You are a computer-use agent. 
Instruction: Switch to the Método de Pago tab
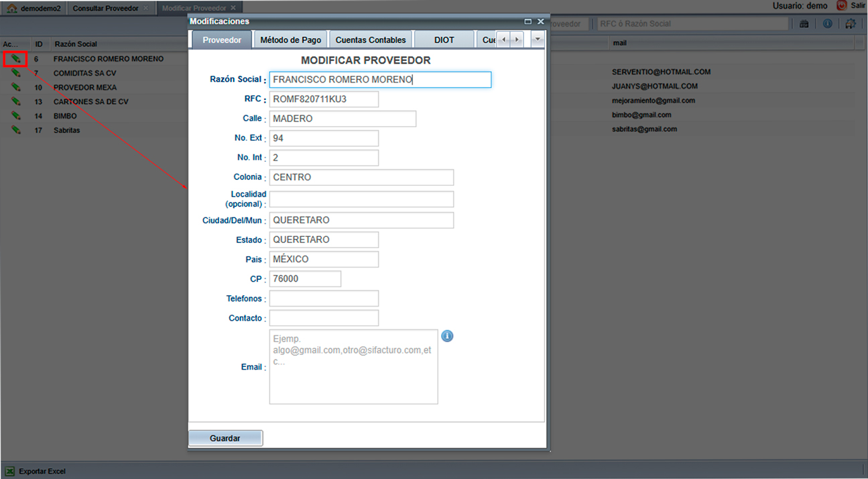290,40
